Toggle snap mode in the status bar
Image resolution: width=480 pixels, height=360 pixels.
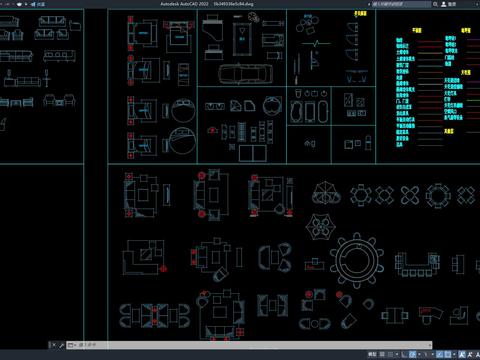coord(390,354)
